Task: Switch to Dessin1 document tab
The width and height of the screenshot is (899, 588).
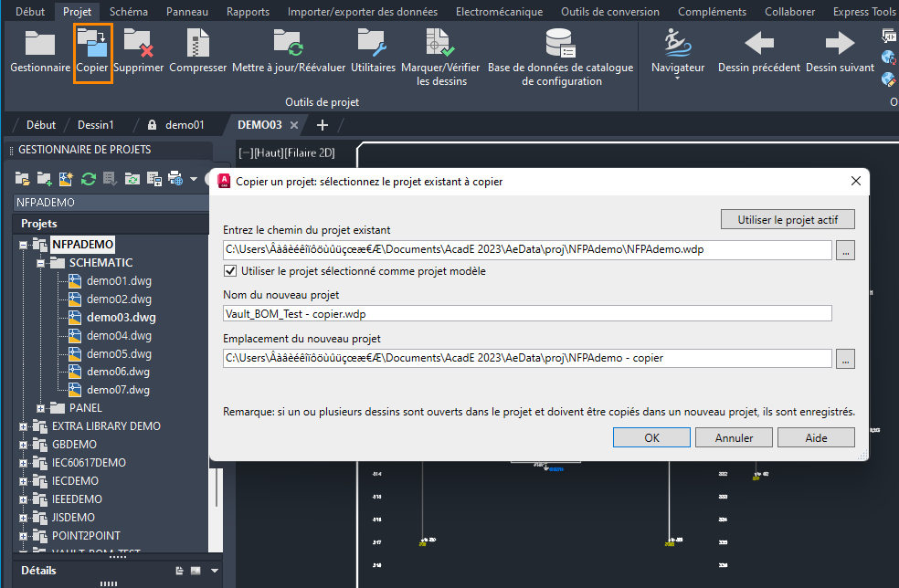Action: (96, 125)
